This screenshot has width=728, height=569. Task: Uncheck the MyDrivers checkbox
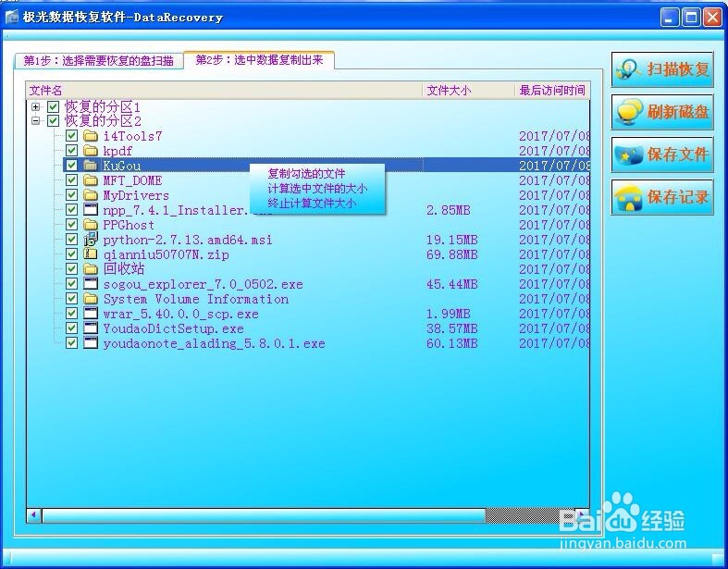coord(71,195)
